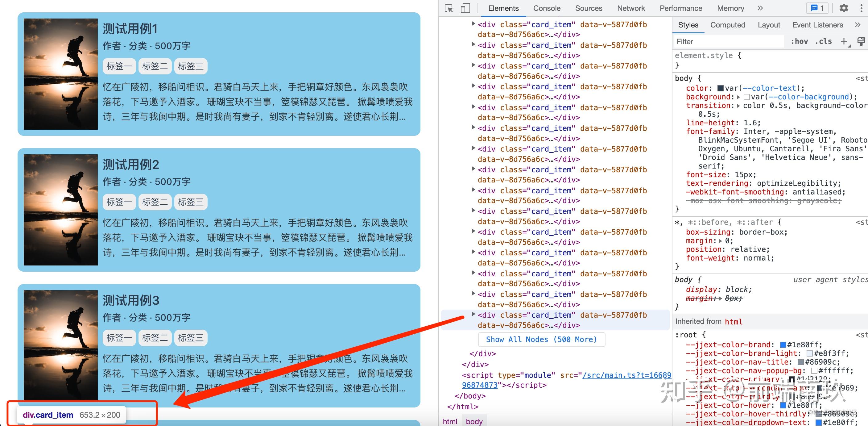Open DevTools three-dot customize menu

click(x=861, y=8)
